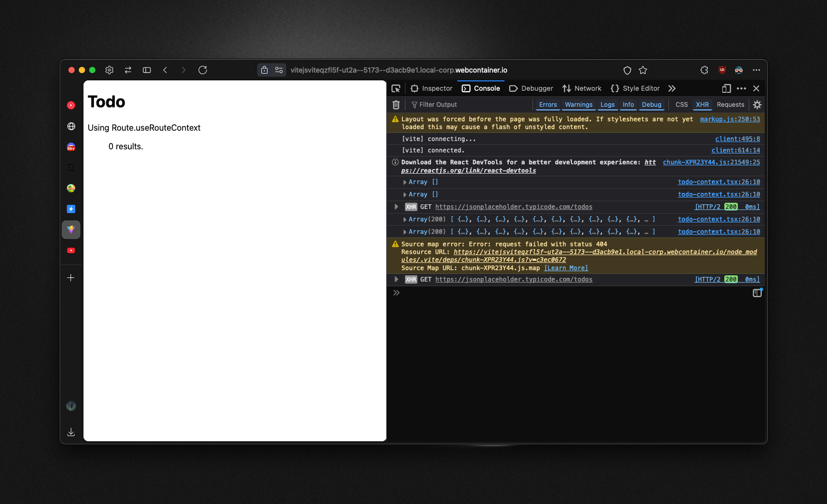This screenshot has width=827, height=504.
Task: Open client:614:14 source link
Action: coord(736,150)
